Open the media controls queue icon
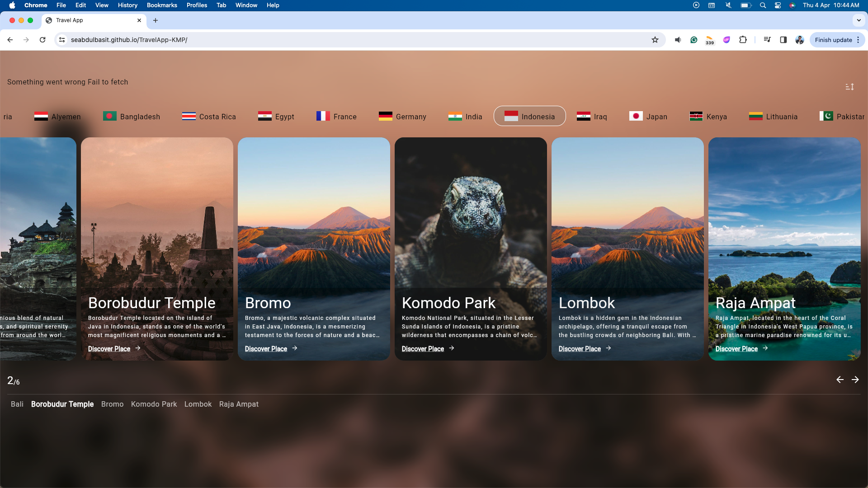The width and height of the screenshot is (868, 488). pos(767,40)
